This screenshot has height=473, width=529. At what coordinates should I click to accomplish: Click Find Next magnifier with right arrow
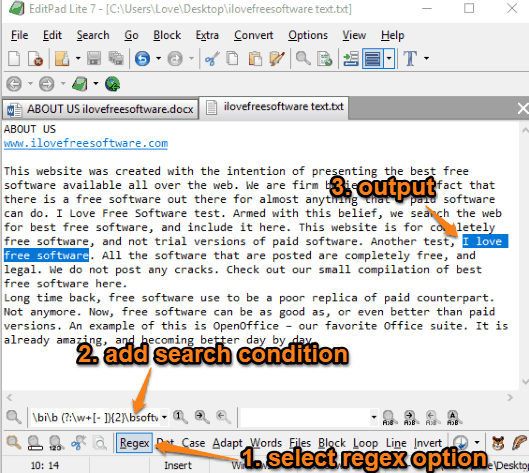[202, 417]
